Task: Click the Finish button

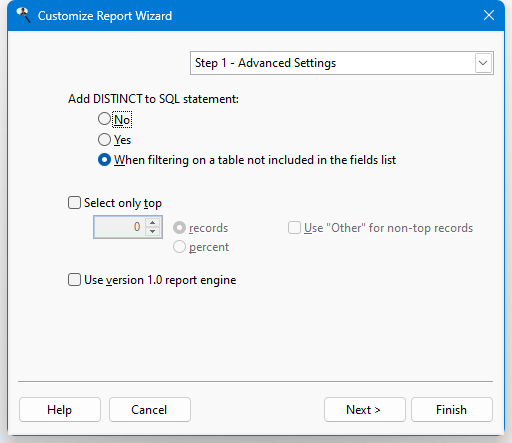Action: click(x=452, y=409)
